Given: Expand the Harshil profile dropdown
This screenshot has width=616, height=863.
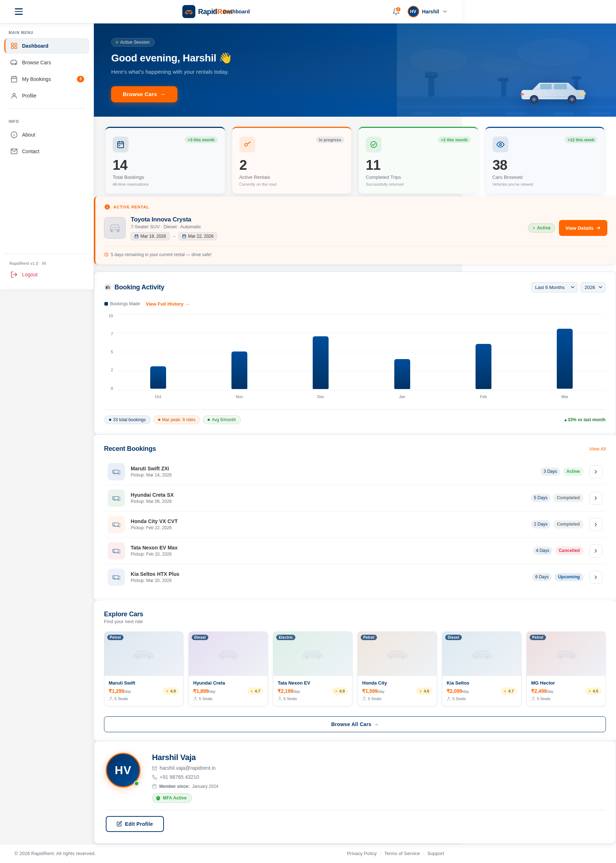Looking at the screenshot, I should (428, 12).
